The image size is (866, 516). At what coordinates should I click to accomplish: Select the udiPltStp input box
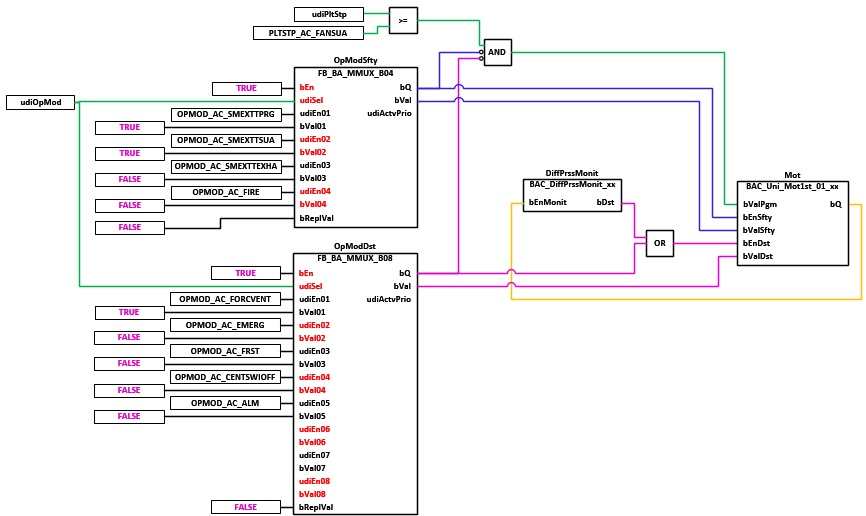coord(329,14)
